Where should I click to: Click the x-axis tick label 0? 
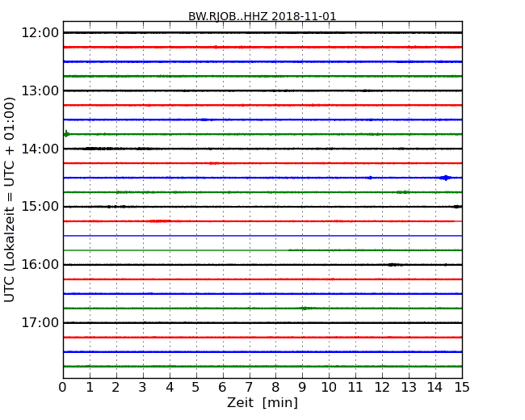click(x=63, y=388)
